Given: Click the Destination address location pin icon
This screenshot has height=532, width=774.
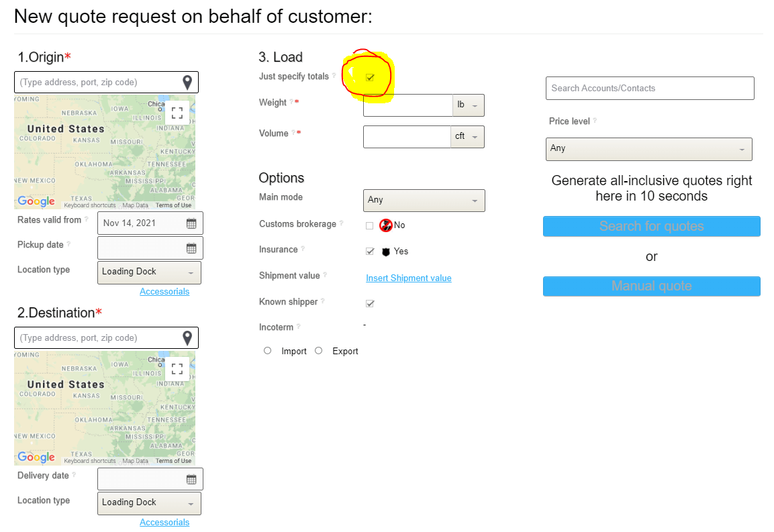Looking at the screenshot, I should tap(187, 338).
